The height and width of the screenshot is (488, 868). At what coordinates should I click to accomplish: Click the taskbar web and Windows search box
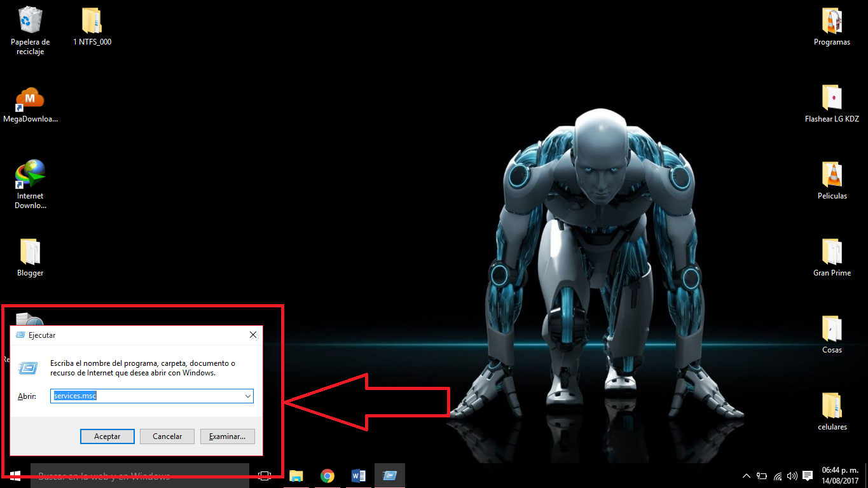click(140, 476)
